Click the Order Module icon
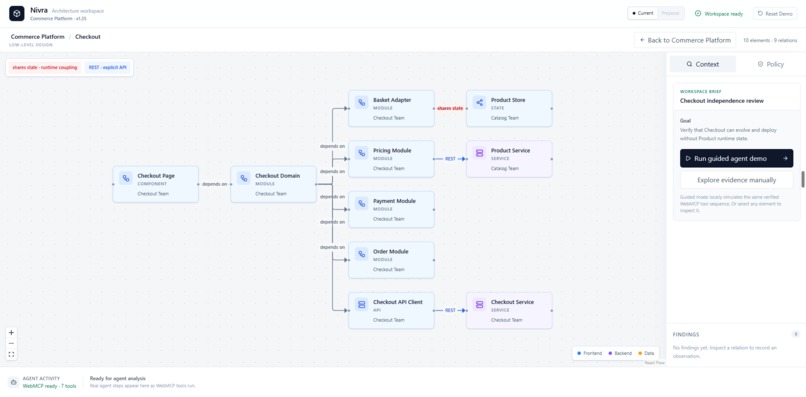This screenshot has height=397, width=806. pyautogui.click(x=361, y=254)
